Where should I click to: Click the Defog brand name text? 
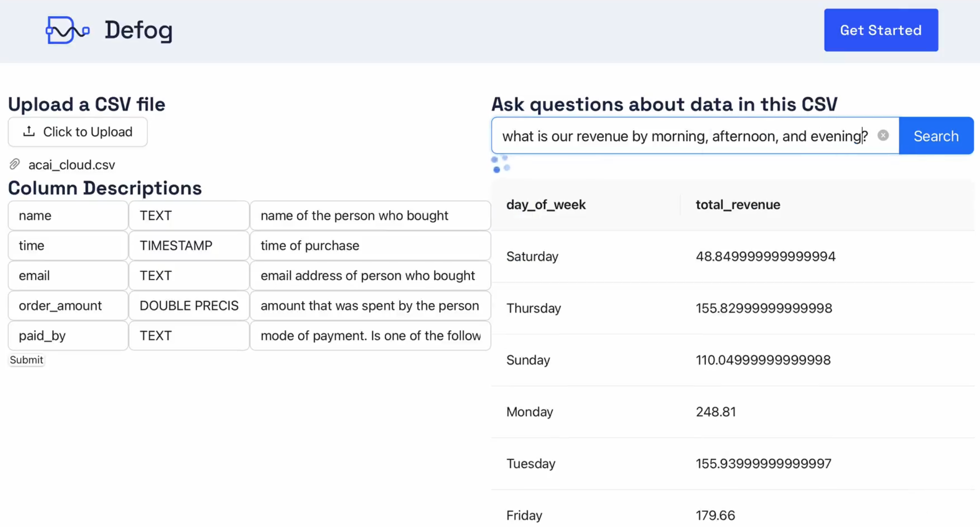point(138,30)
